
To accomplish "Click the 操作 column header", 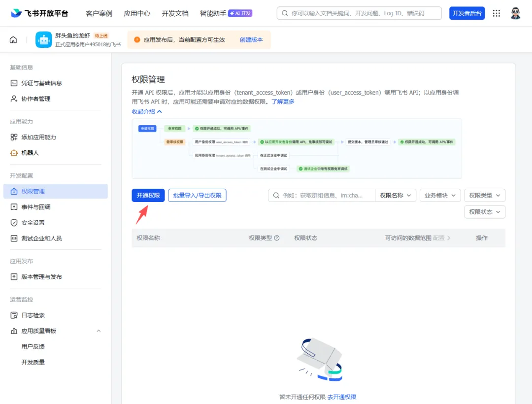I will coord(482,238).
